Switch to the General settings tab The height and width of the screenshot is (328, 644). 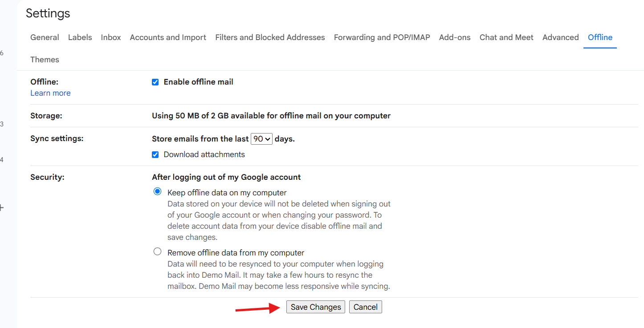(x=45, y=37)
